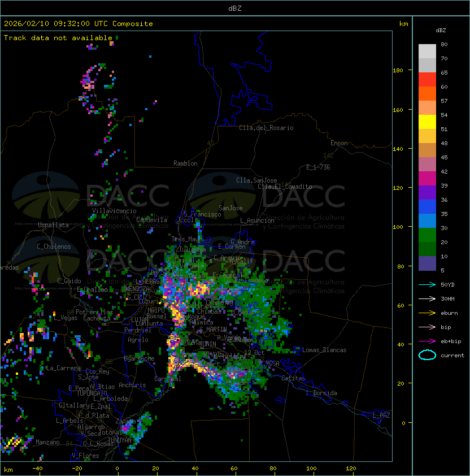Screen dimensions: 470x476
Task: Click the '100' tick on the right km axis
Action: click(398, 227)
